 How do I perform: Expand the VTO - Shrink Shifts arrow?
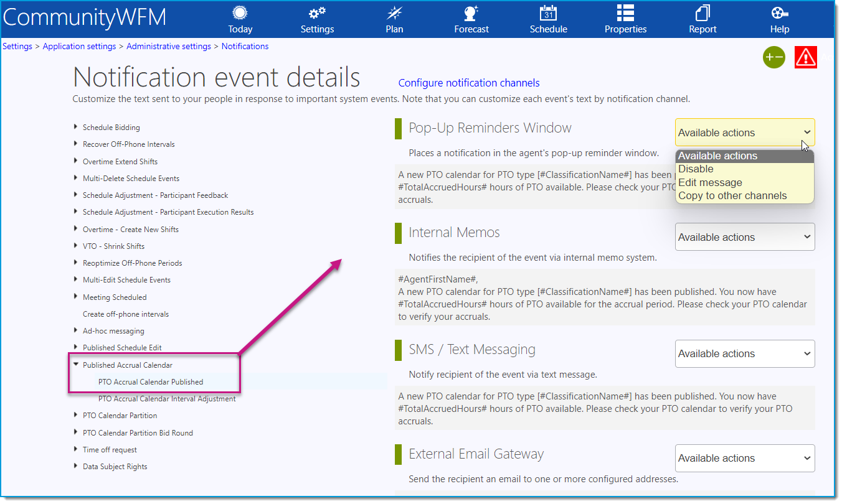pyautogui.click(x=76, y=246)
